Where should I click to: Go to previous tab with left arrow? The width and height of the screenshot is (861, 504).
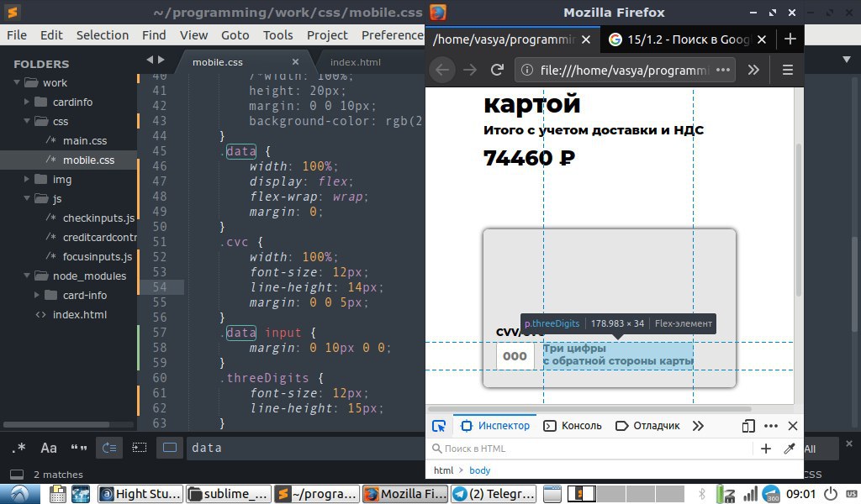click(150, 60)
